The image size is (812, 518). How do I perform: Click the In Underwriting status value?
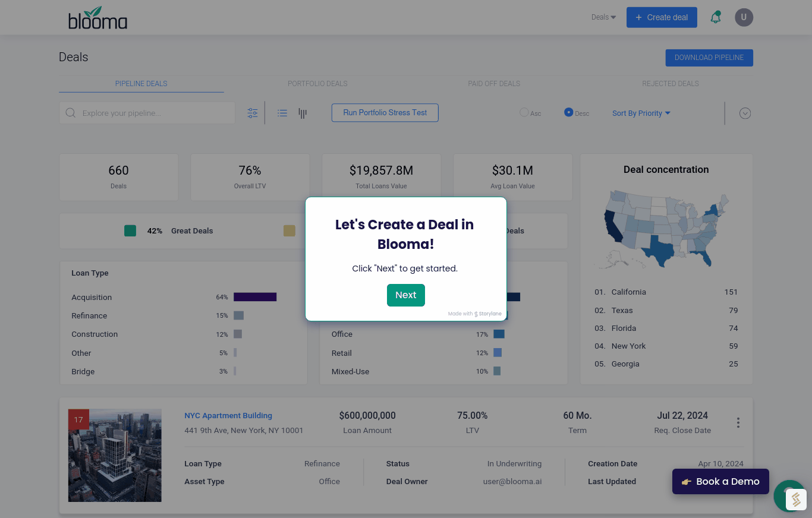[x=514, y=464]
